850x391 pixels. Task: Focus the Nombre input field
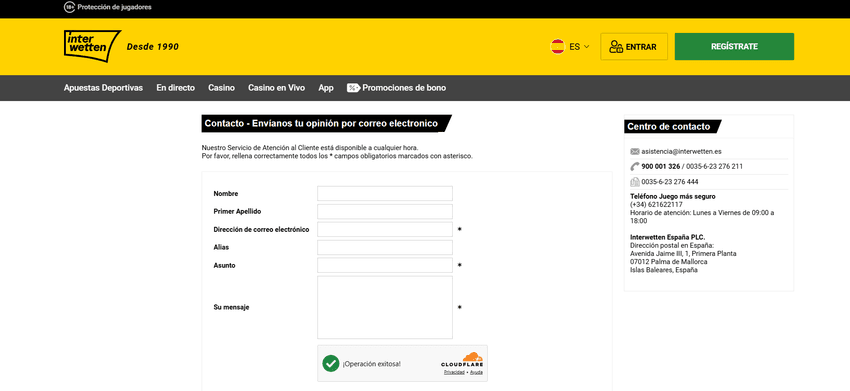click(385, 194)
